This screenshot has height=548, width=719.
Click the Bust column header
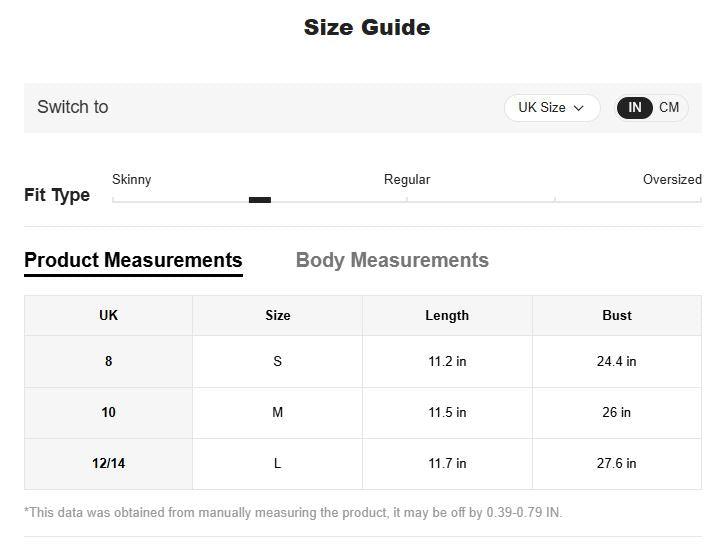[617, 316]
